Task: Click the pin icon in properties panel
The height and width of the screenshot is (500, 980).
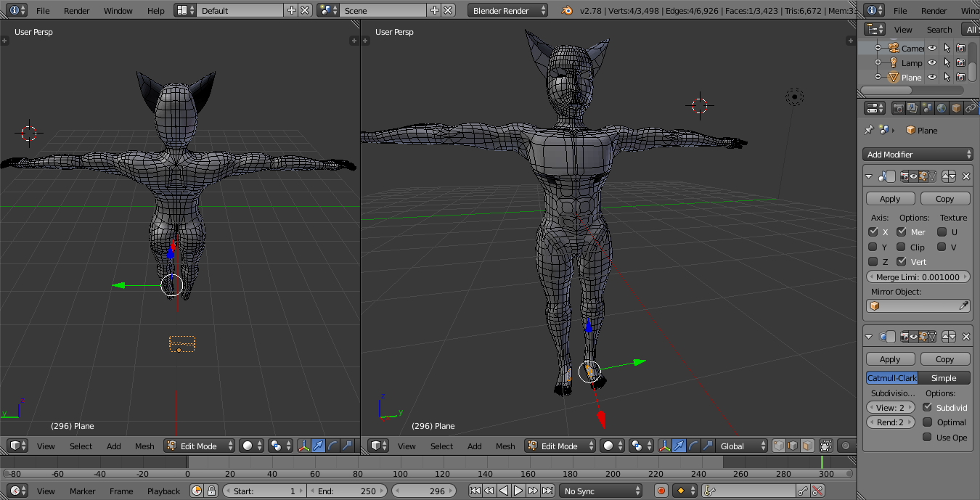Action: tap(869, 131)
